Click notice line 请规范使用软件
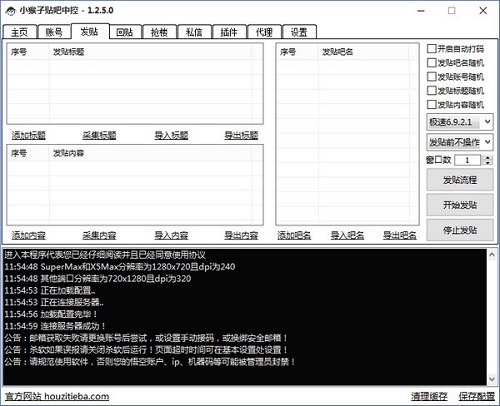This screenshot has height=406, width=500. click(150, 362)
